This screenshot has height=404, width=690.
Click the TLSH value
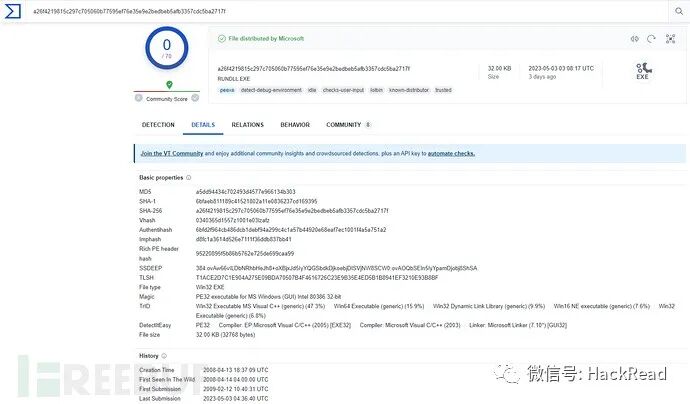[x=317, y=278]
